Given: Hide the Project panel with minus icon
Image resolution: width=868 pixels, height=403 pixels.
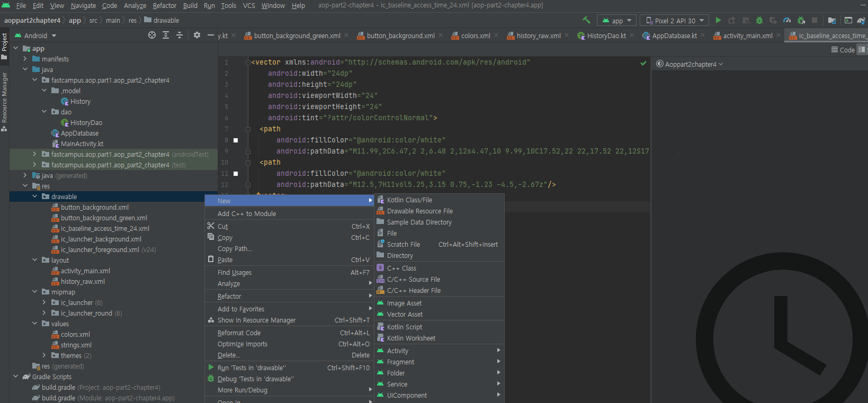Looking at the screenshot, I should click(210, 35).
